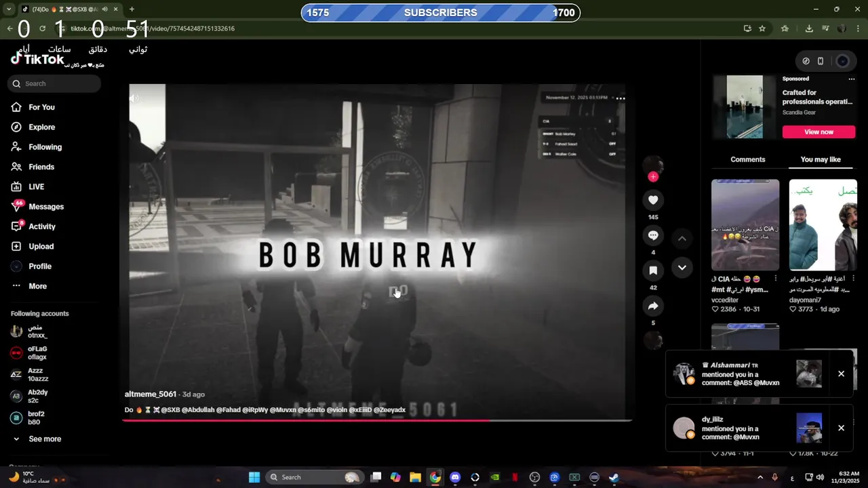Image resolution: width=868 pixels, height=488 pixels.
Task: Open OBS Studio from the taskbar
Action: click(534, 477)
